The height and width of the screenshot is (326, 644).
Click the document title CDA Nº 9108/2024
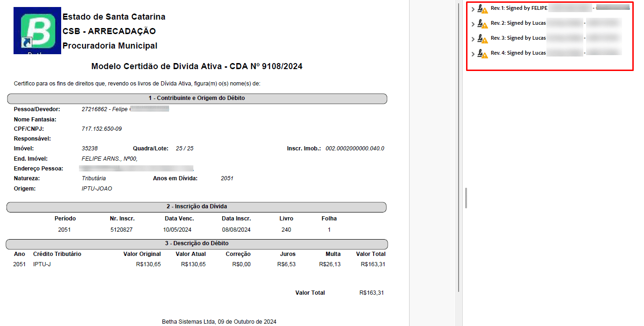197,66
